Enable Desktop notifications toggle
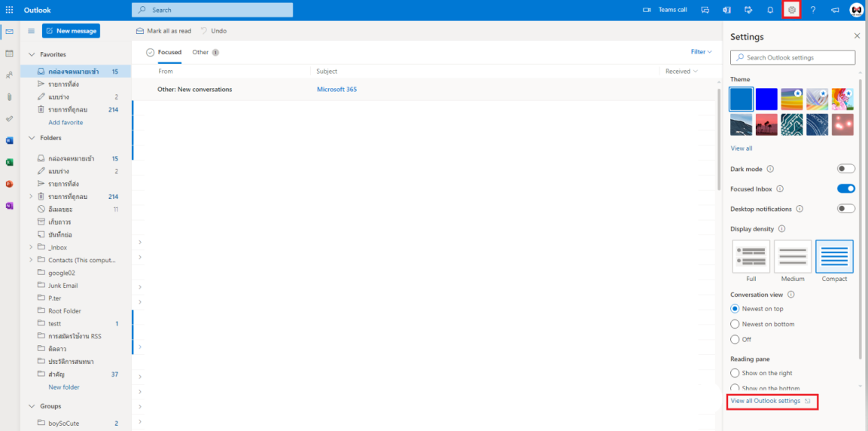Screen dimensions: 868x431 [846, 209]
